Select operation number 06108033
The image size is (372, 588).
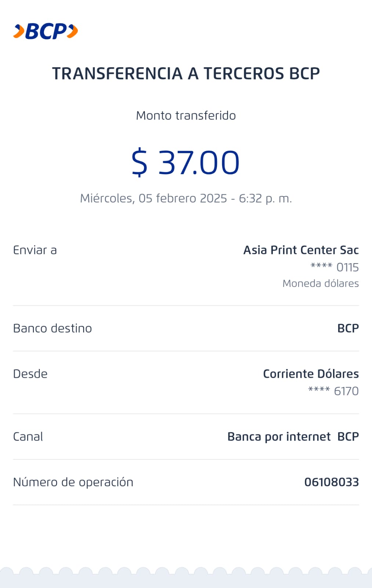click(x=331, y=482)
